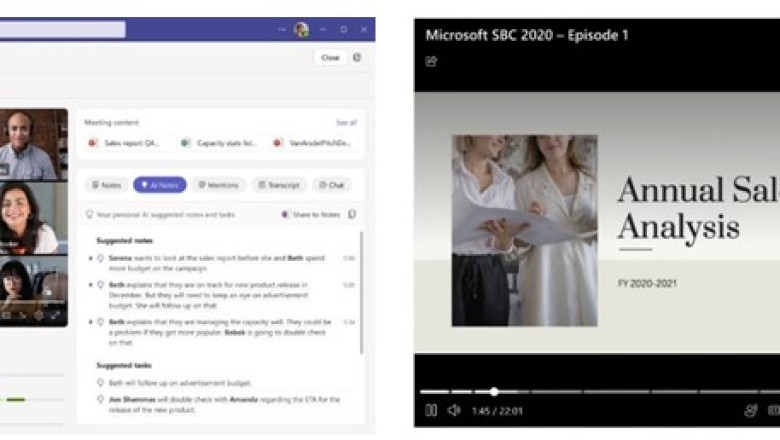Click the video progress scrubber handle
This screenshot has height=440, width=780.
click(x=494, y=392)
